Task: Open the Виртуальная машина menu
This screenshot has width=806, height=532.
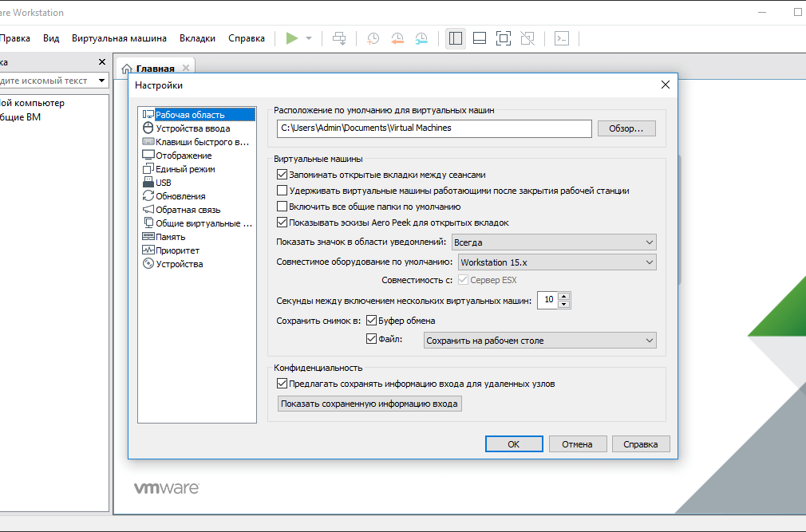Action: (x=119, y=38)
